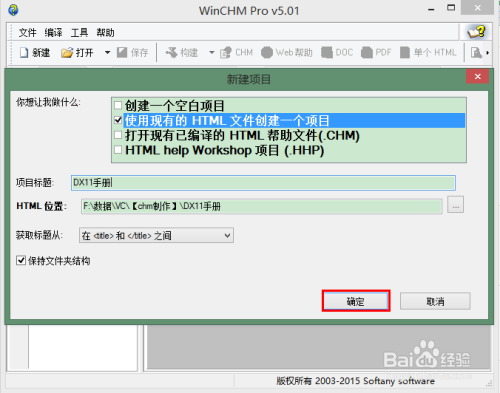This screenshot has height=393, width=500.
Task: Expand the 构建 dropdown arrow
Action: point(212,52)
